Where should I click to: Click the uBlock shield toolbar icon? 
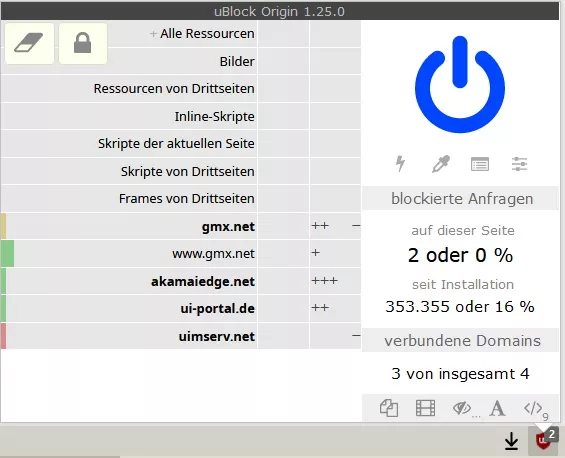[x=543, y=441]
